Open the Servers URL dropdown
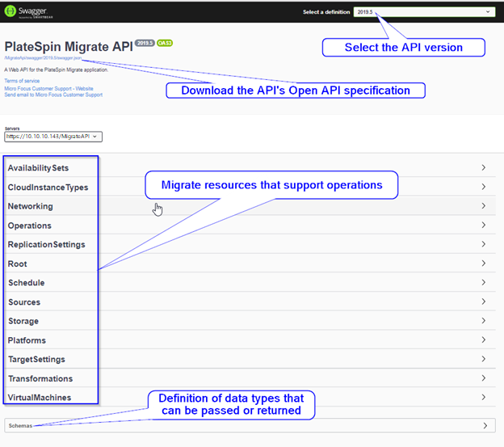The height and width of the screenshot is (447, 504). click(52, 137)
